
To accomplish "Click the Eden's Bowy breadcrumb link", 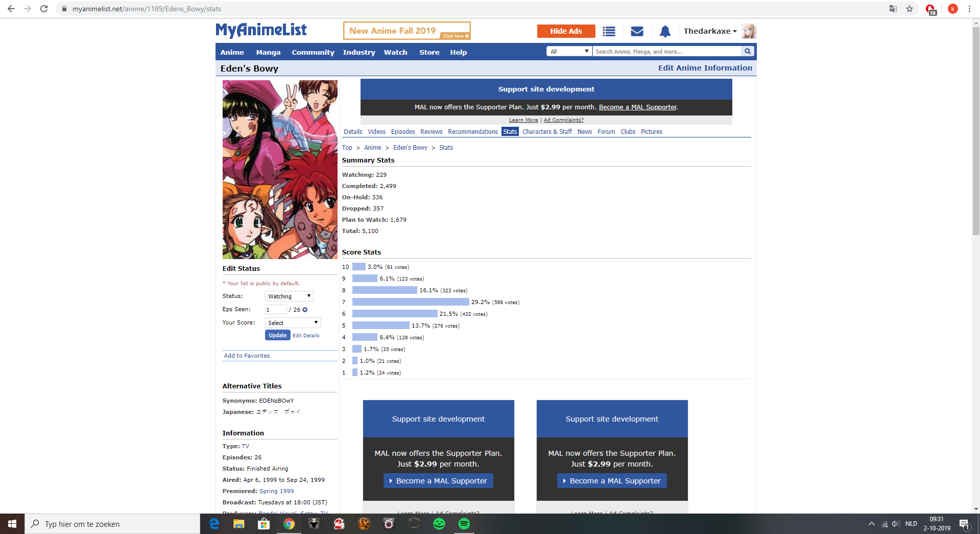I will (x=410, y=148).
